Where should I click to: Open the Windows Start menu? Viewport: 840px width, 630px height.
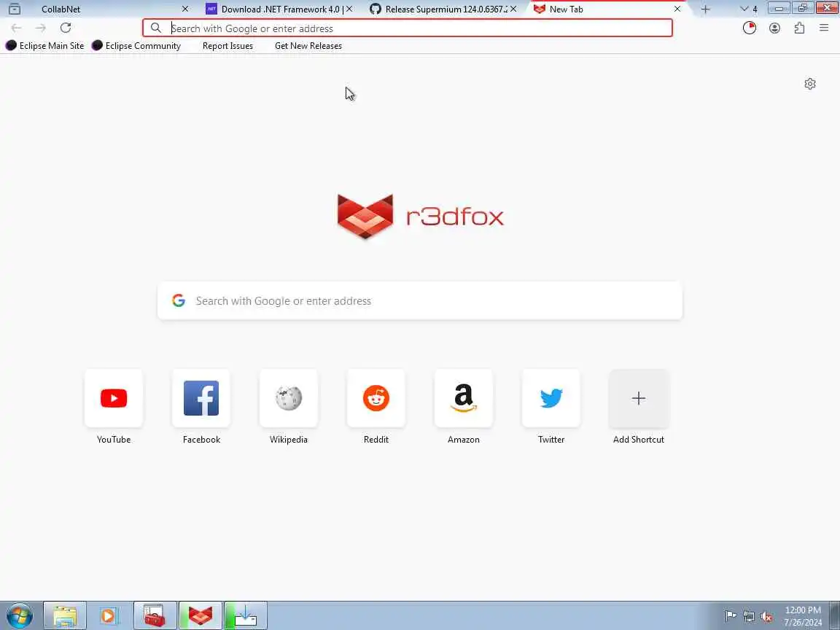click(x=19, y=616)
